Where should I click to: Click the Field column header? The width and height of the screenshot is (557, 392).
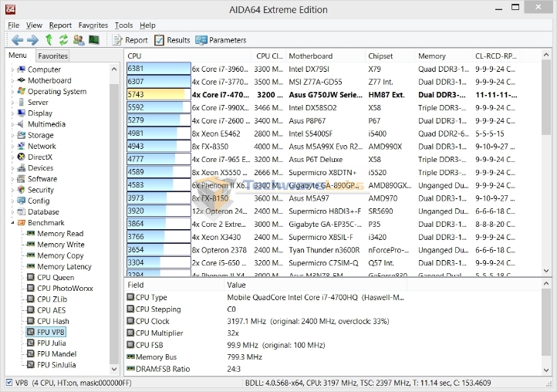click(175, 285)
